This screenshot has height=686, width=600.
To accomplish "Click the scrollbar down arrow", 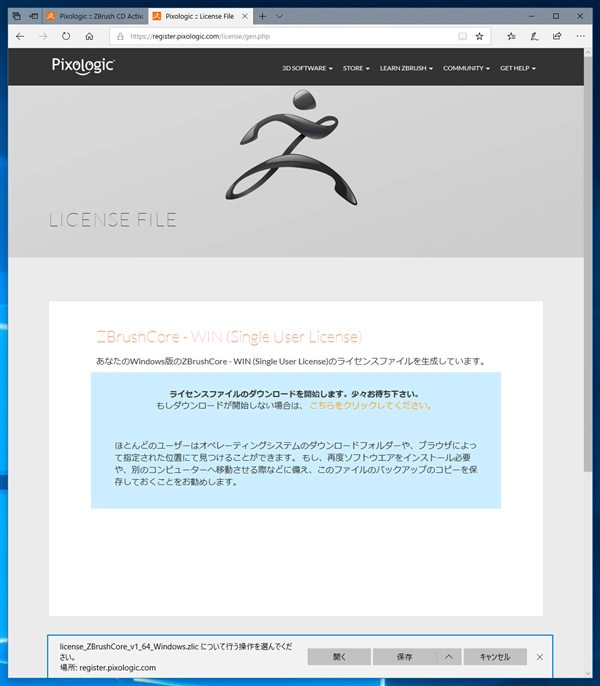I will coord(588,673).
